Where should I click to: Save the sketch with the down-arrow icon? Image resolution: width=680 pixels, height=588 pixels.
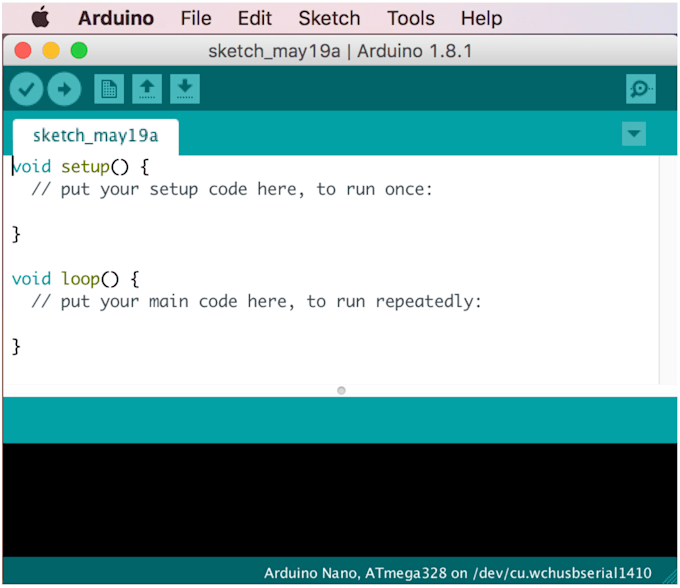tap(185, 89)
